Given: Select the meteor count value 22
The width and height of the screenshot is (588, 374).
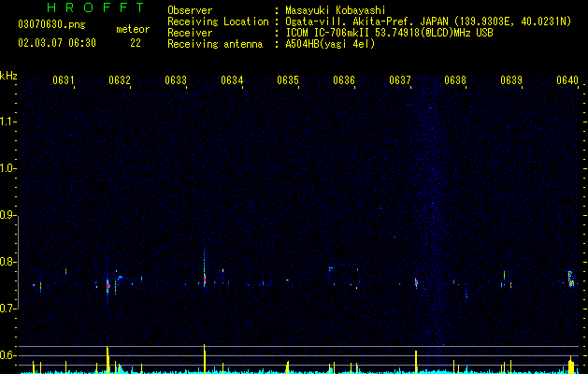Looking at the screenshot, I should [x=136, y=43].
